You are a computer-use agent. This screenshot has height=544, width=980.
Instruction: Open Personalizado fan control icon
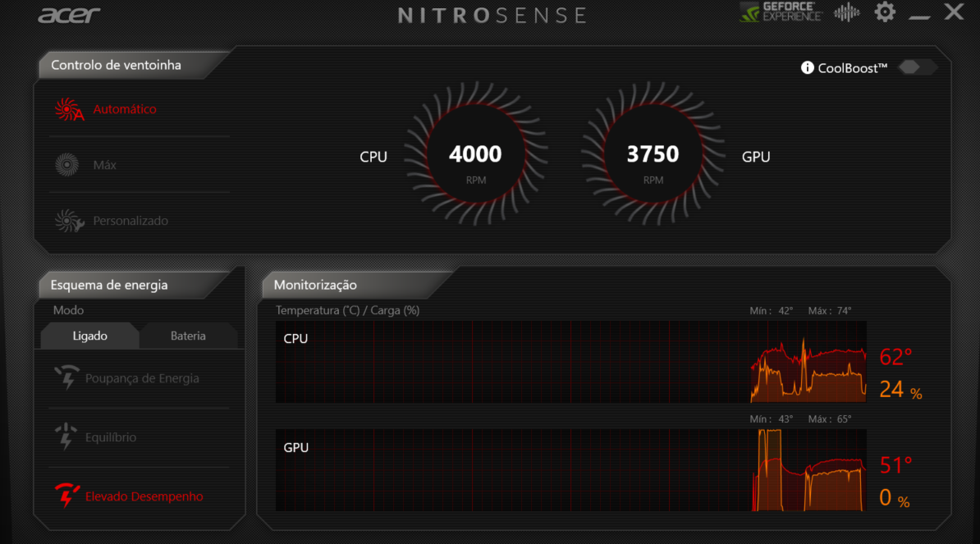pyautogui.click(x=66, y=220)
